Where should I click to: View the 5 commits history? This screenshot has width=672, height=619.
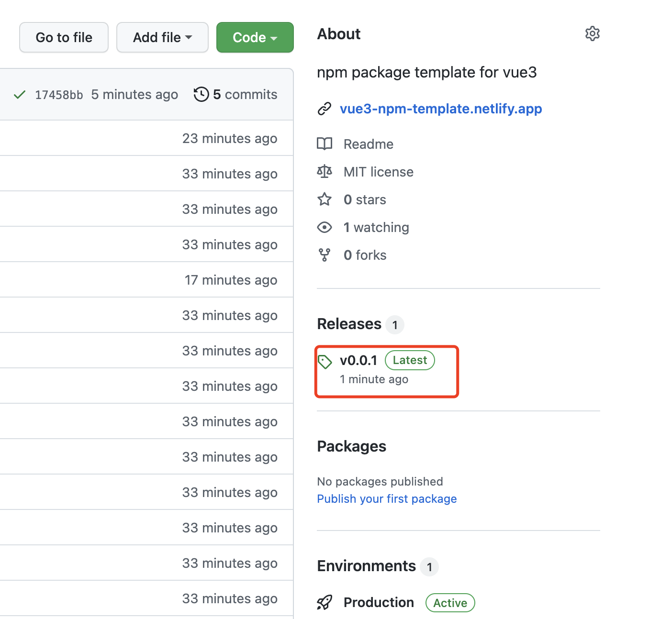(x=245, y=94)
